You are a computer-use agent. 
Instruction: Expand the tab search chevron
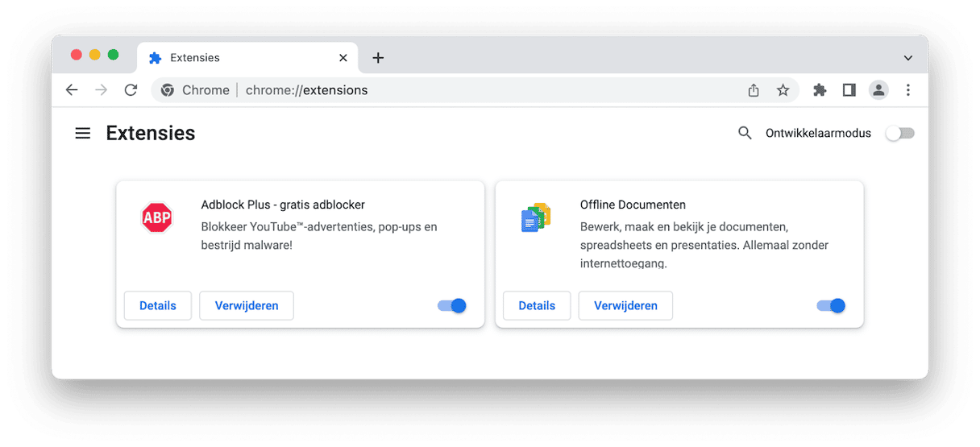coord(907,58)
